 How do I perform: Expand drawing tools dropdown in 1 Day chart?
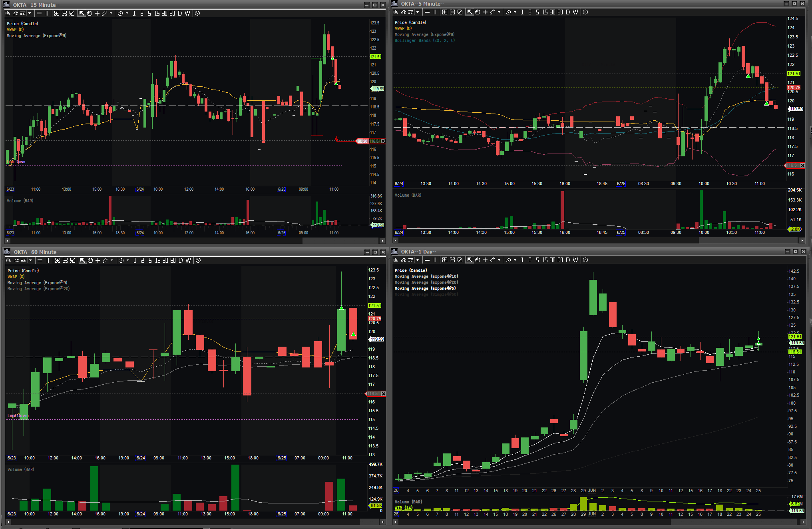point(499,260)
